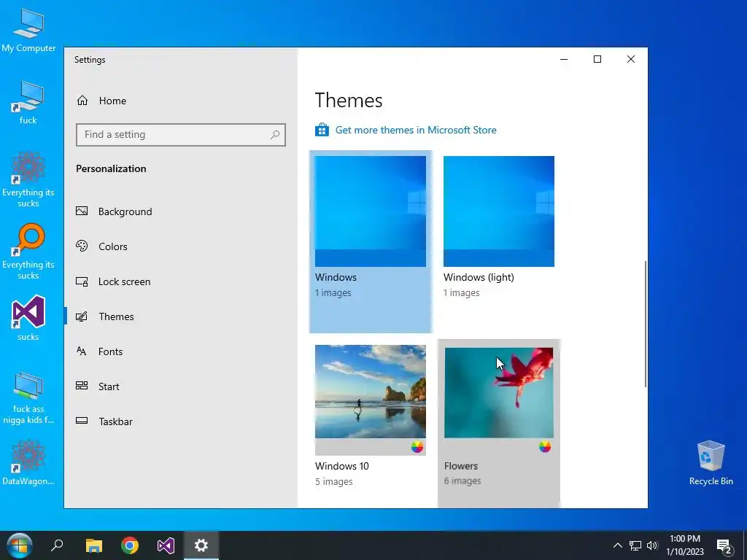Screen dimensions: 747x560
Task: Click the Lock screen icon in sidebar
Action: (82, 281)
